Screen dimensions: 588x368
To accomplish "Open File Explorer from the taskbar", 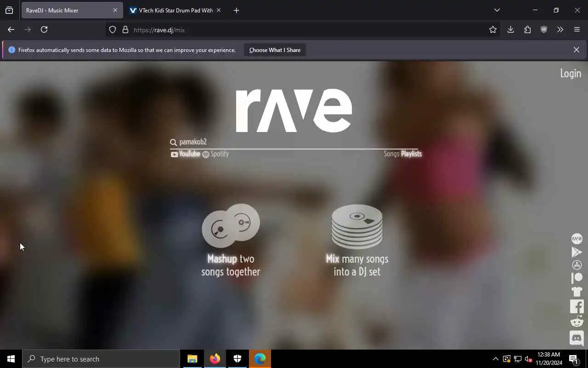I will pyautogui.click(x=192, y=359).
